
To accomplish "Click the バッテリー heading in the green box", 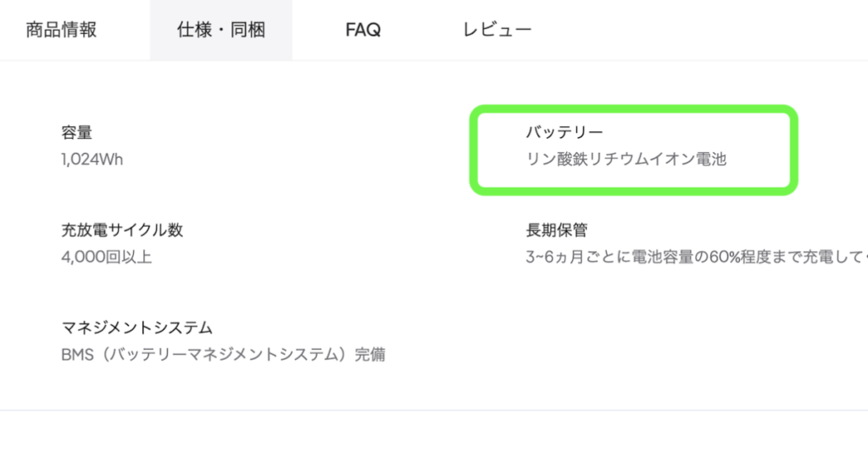I will 565,132.
